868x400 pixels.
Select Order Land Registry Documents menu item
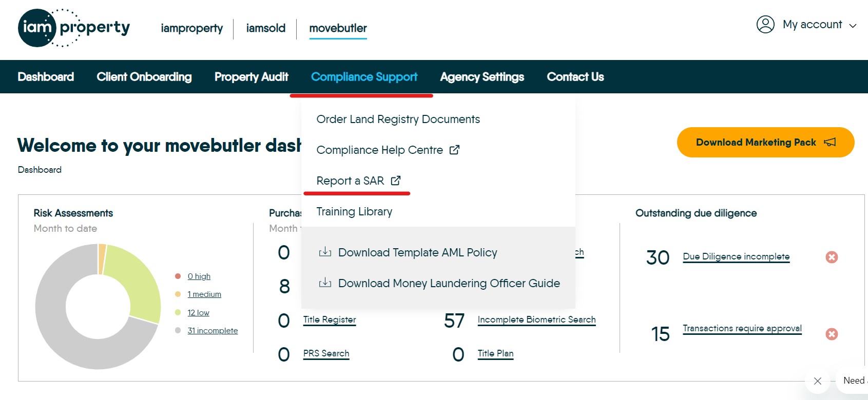pos(398,119)
